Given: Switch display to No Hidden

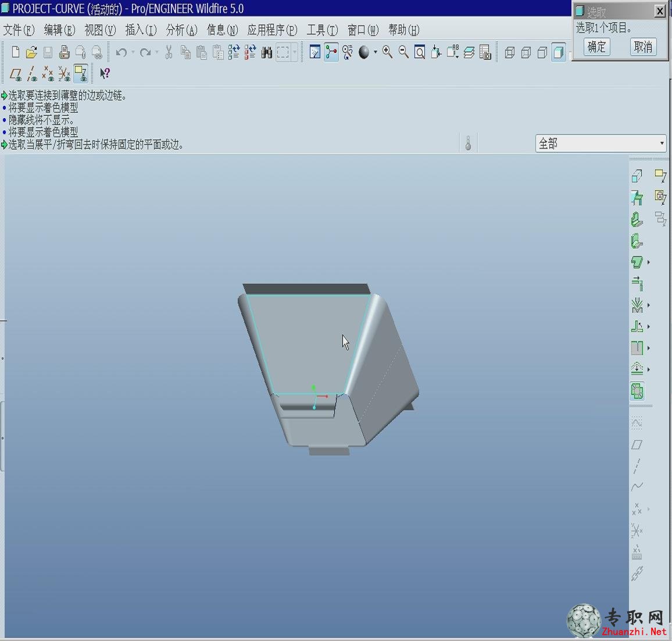Looking at the screenshot, I should (542, 52).
